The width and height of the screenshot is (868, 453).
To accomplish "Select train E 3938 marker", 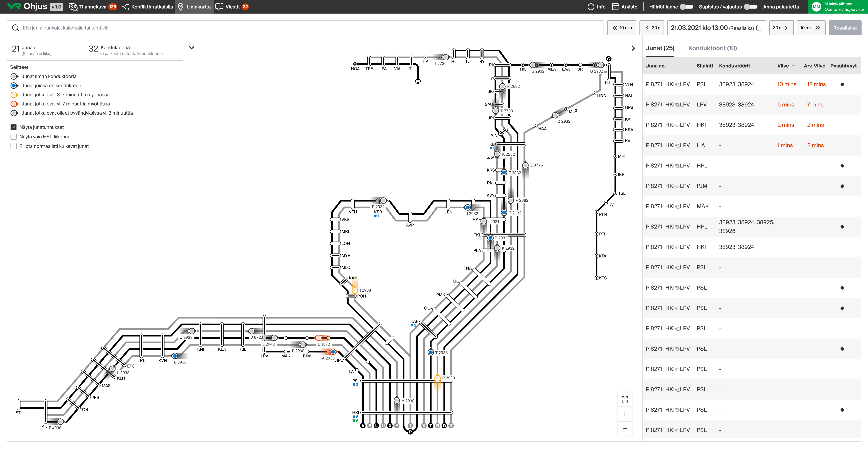I will tap(175, 356).
